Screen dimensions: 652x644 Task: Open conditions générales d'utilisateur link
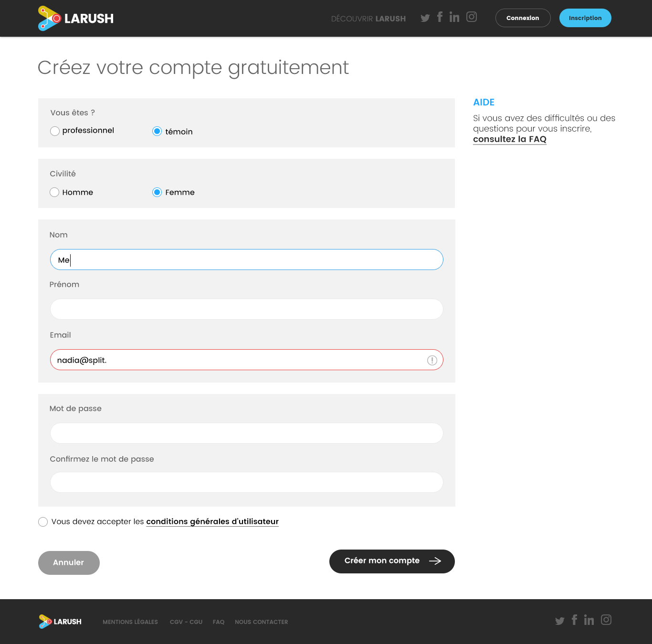212,521
